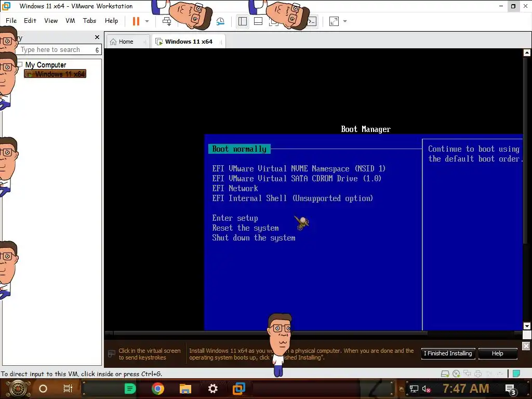Click the VM view scroll up arrow
The width and height of the screenshot is (532, 399).
pyautogui.click(x=527, y=52)
